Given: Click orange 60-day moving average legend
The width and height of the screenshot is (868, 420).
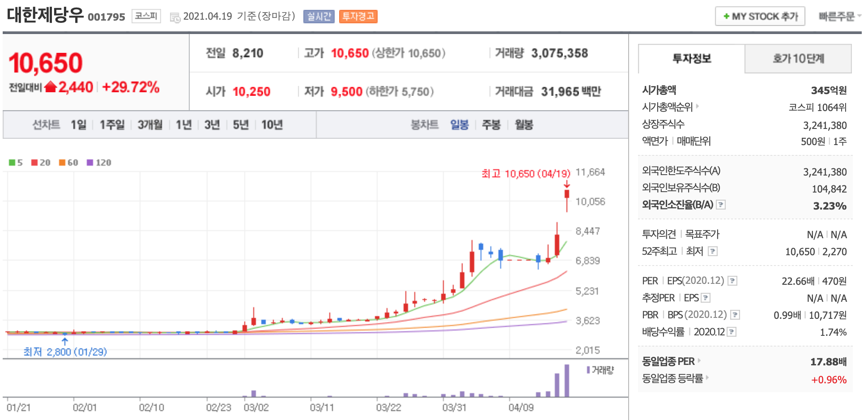Looking at the screenshot, I should [x=68, y=163].
